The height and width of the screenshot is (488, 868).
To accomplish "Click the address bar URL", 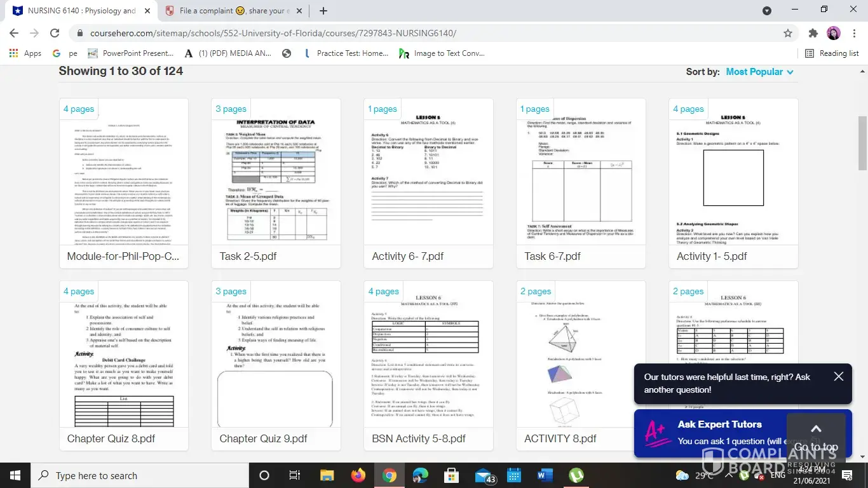I will click(273, 33).
